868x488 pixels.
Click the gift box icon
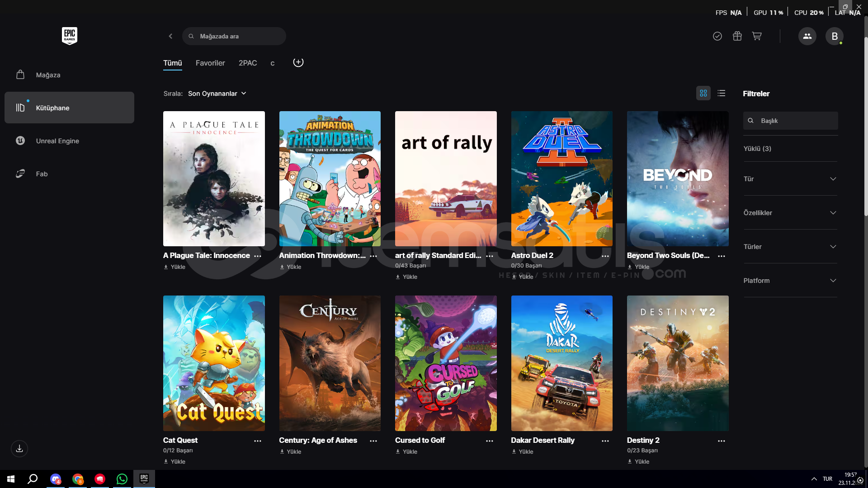[x=737, y=36]
